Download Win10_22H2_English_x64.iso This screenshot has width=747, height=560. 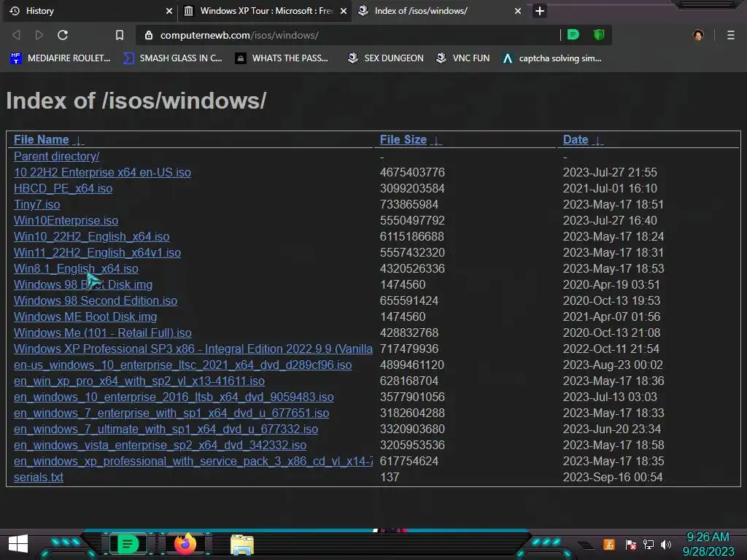91,237
